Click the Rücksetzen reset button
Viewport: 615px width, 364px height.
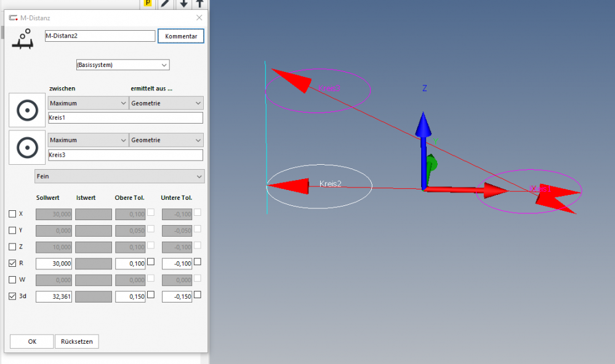[77, 342]
